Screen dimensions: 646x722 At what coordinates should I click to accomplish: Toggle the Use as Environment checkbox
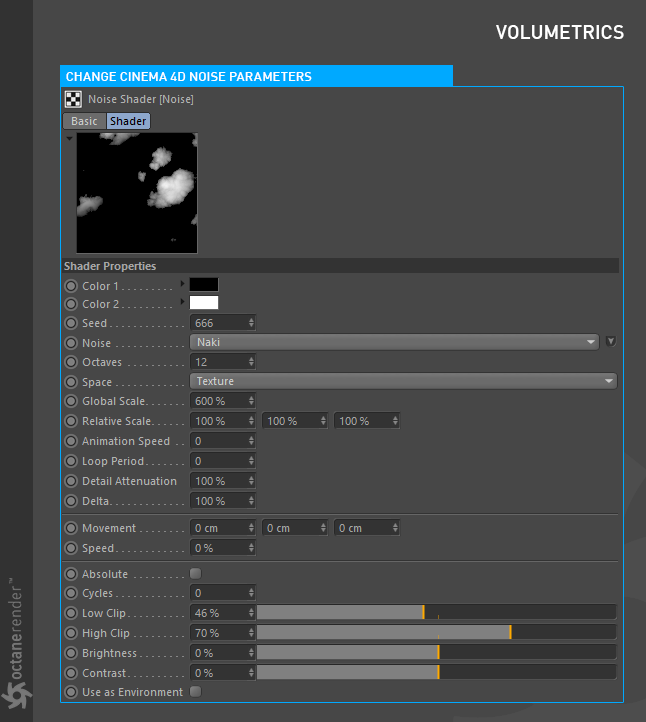(195, 692)
